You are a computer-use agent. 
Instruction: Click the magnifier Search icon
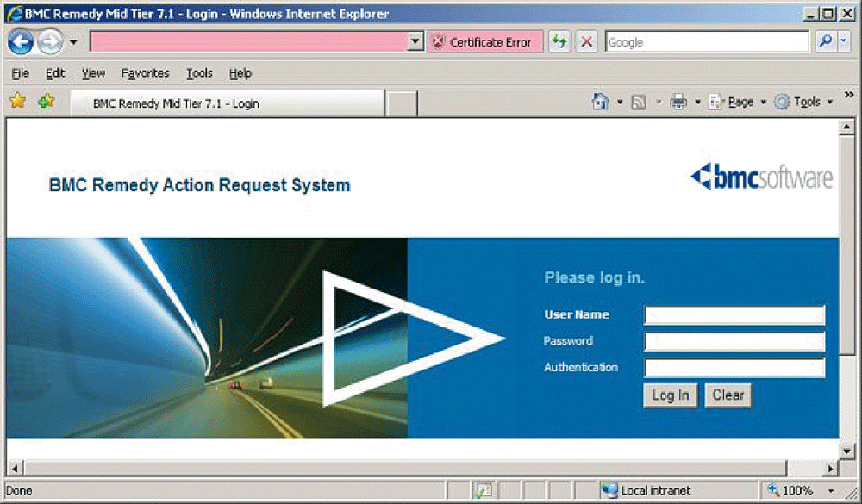pos(825,41)
